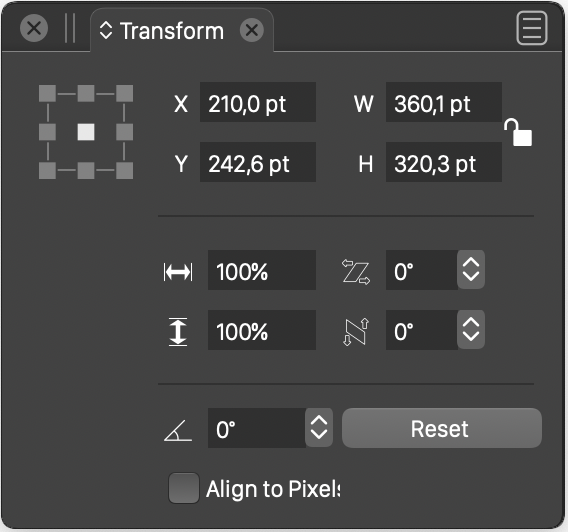Select the bottom-right anchor point
The image size is (568, 532).
(x=125, y=170)
